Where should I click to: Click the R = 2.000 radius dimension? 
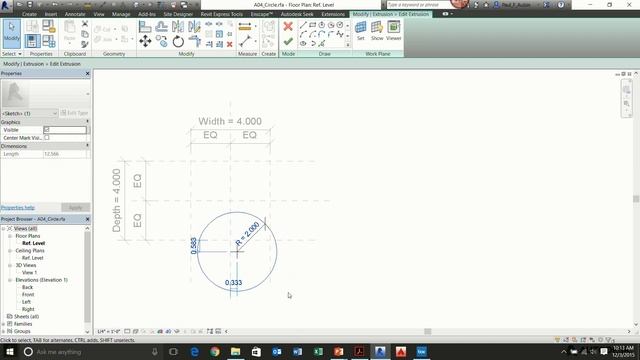(x=247, y=234)
